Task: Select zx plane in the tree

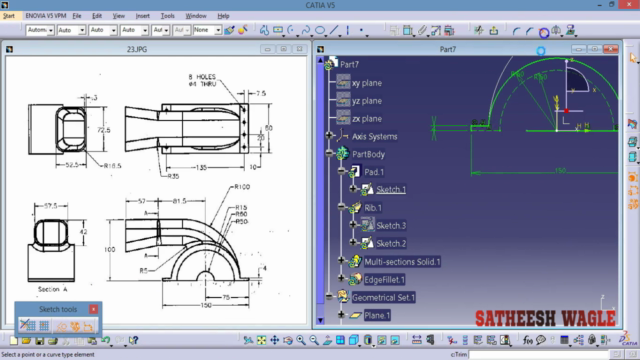Action: [360, 119]
